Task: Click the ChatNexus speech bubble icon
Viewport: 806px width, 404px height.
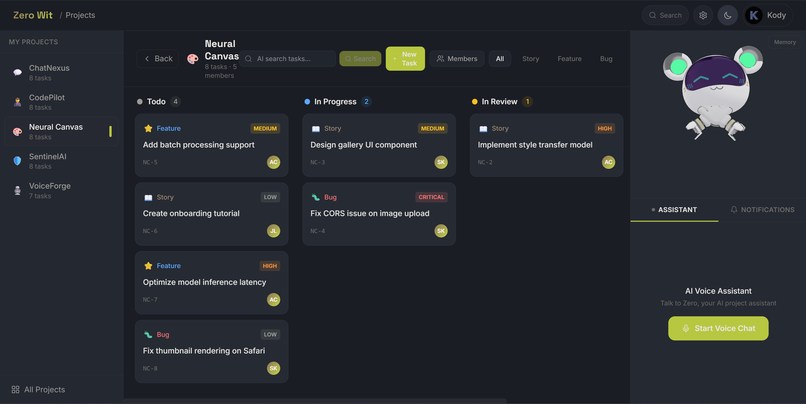Action: coord(17,72)
